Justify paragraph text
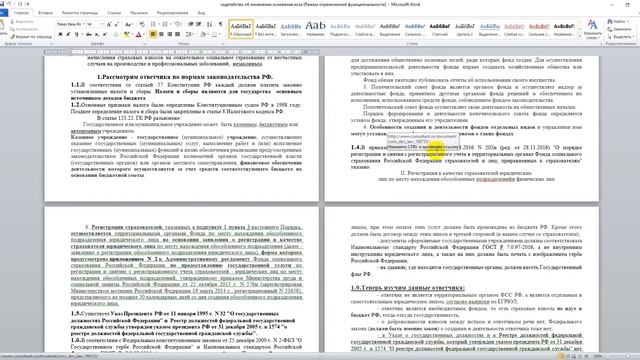The height and width of the screenshot is (360, 640). point(177,34)
